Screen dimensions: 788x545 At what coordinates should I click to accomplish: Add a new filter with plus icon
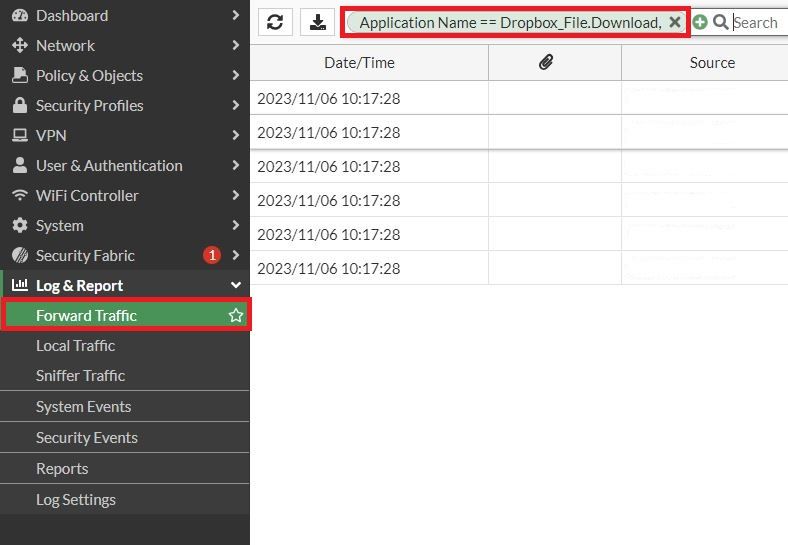click(x=700, y=22)
